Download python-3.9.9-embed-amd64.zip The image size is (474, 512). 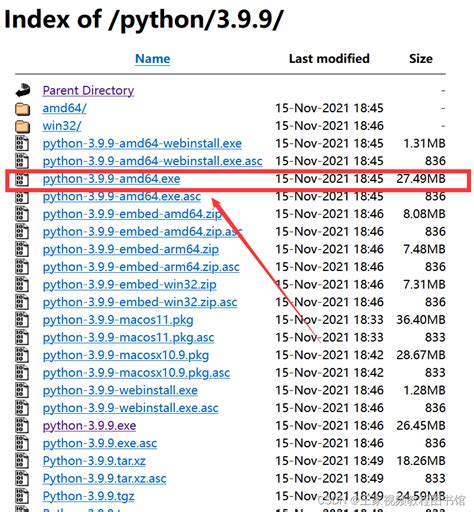tap(132, 214)
